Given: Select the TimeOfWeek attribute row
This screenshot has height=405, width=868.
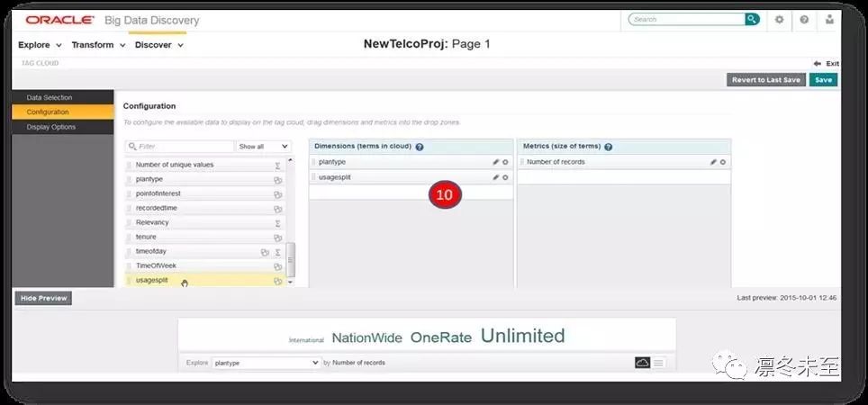Looking at the screenshot, I should tap(205, 265).
